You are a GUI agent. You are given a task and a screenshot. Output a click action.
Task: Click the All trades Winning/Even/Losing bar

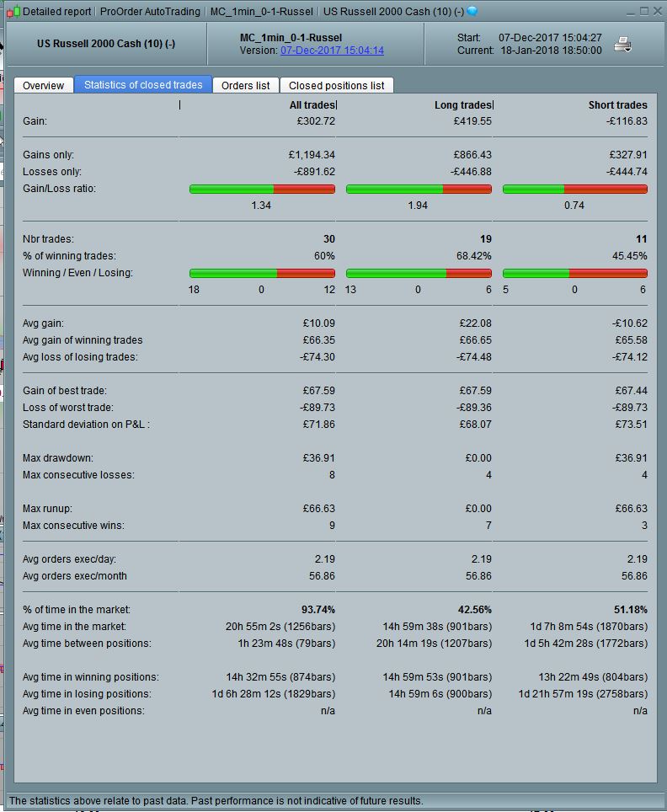point(262,274)
